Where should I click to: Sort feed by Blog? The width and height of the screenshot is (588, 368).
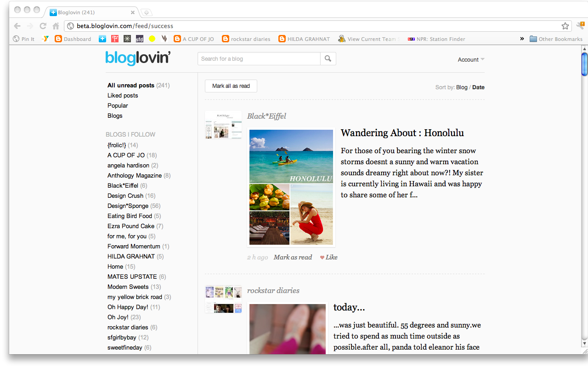[x=462, y=87]
